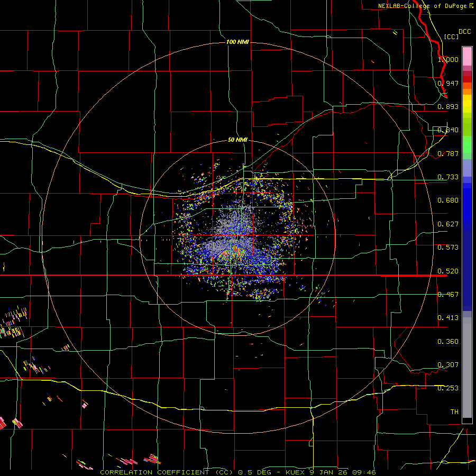Pick the periwinkle segment near 0.733

[x=467, y=168]
